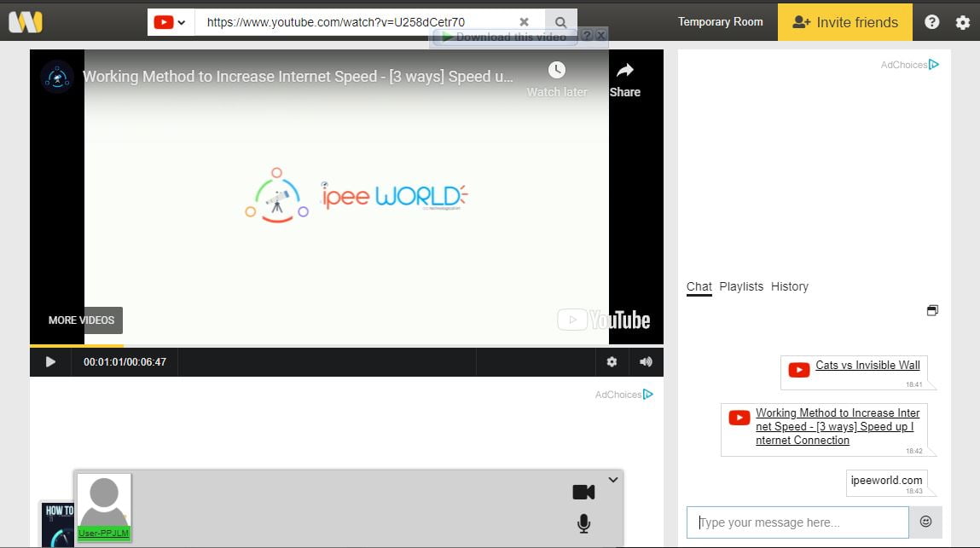Toggle the microphone on
This screenshot has width=980, height=548.
coord(583,523)
